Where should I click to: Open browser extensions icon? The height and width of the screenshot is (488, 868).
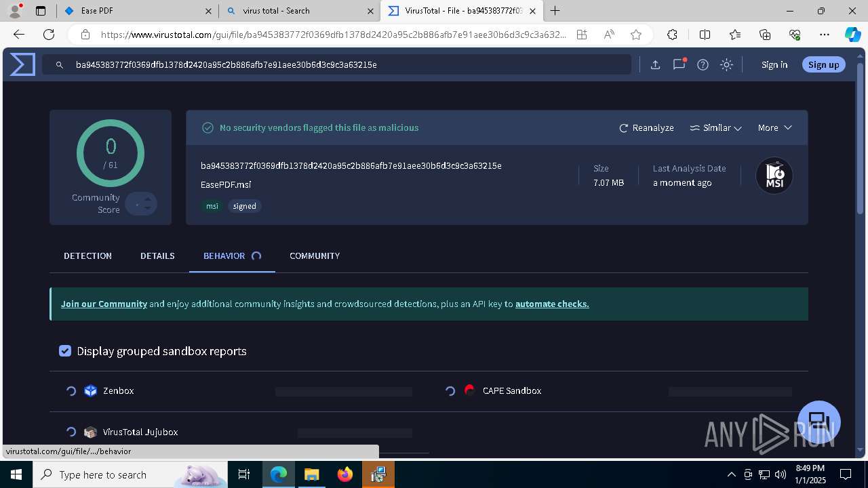(x=672, y=35)
